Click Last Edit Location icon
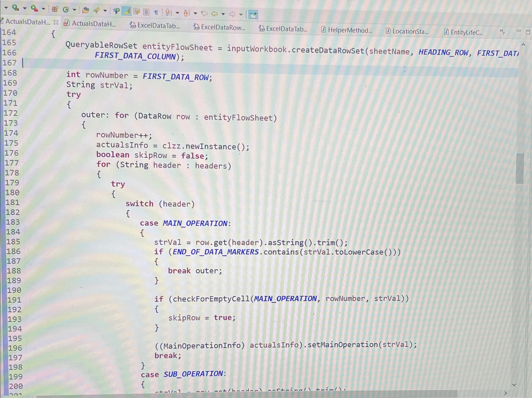Image resolution: width=532 pixels, height=398 pixels. (x=204, y=14)
